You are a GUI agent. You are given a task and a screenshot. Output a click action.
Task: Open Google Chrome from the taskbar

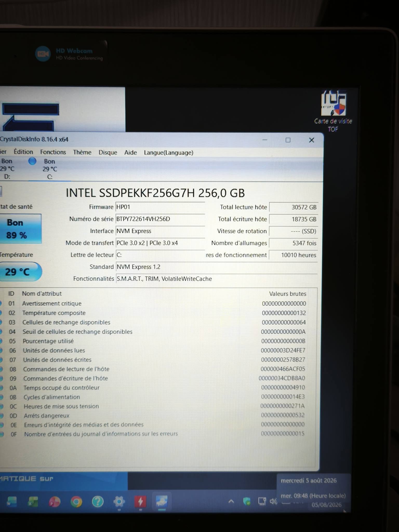click(76, 502)
